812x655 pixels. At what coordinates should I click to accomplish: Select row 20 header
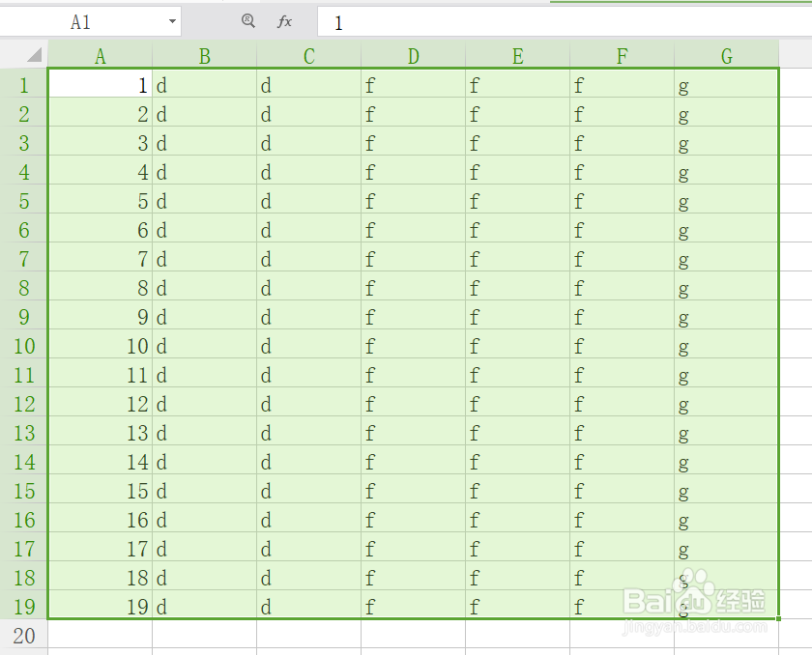point(24,634)
